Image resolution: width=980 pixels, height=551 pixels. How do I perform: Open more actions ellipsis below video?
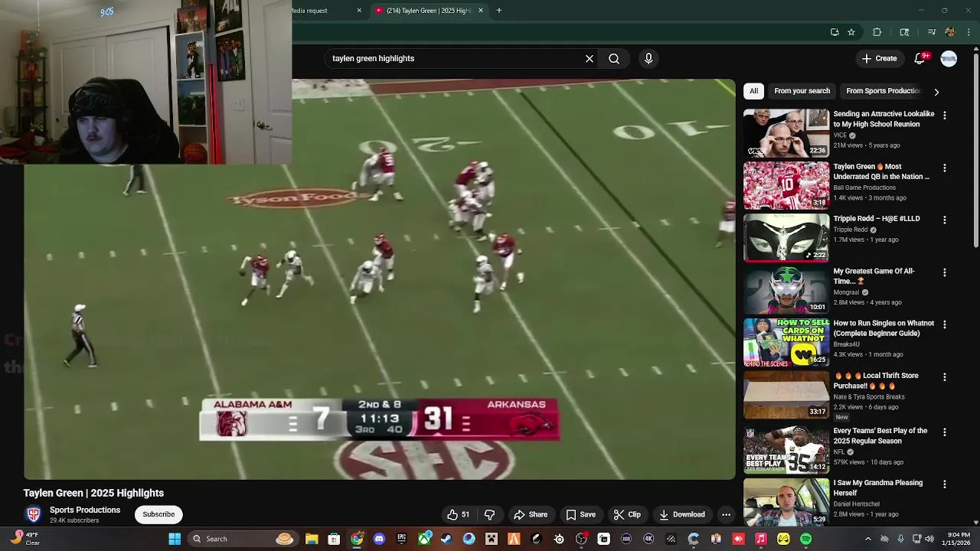coord(726,514)
